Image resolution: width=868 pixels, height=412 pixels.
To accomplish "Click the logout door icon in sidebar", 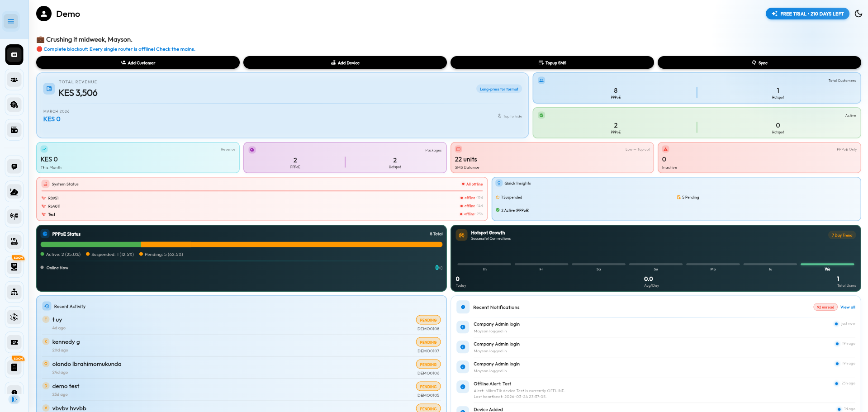I will point(14,399).
